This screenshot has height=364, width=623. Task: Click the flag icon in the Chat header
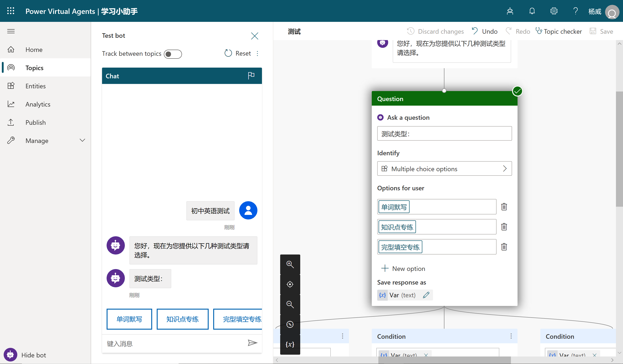(x=251, y=76)
